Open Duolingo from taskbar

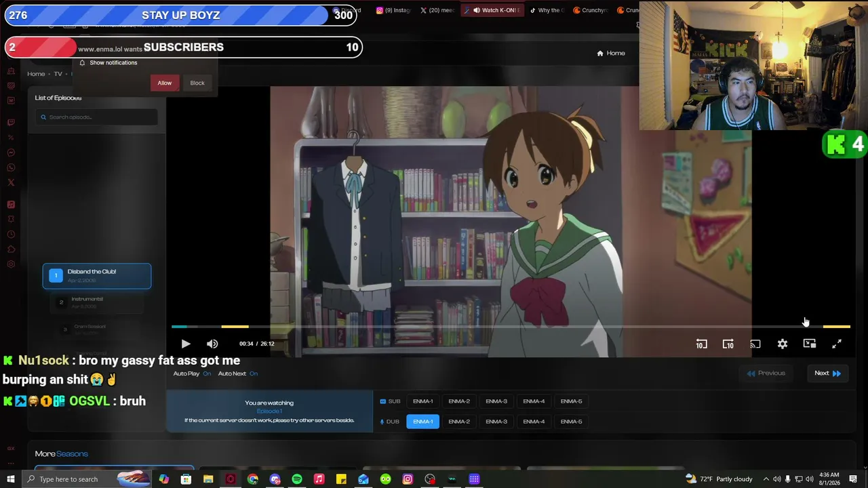tap(385, 479)
